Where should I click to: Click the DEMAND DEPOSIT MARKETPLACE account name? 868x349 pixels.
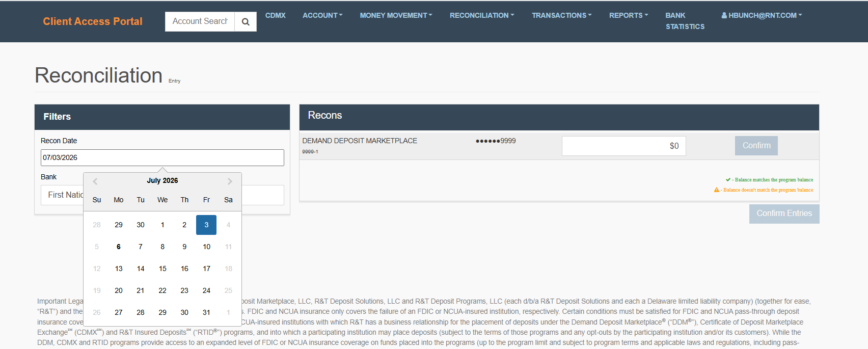360,141
